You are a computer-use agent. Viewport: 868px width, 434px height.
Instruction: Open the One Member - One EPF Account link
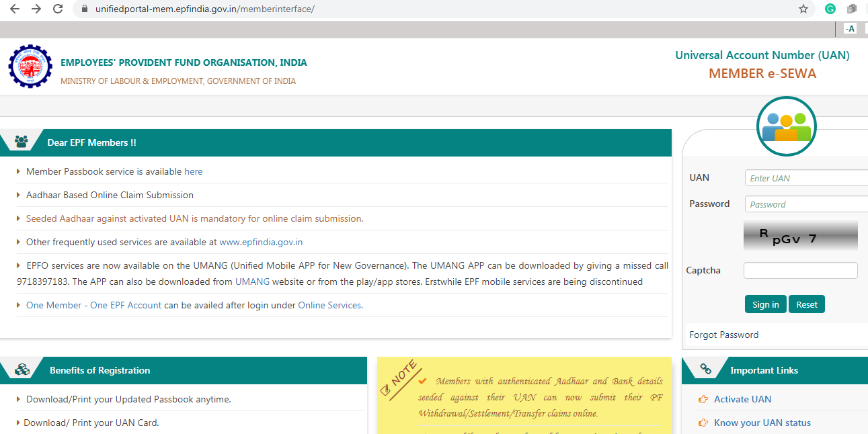pos(93,305)
